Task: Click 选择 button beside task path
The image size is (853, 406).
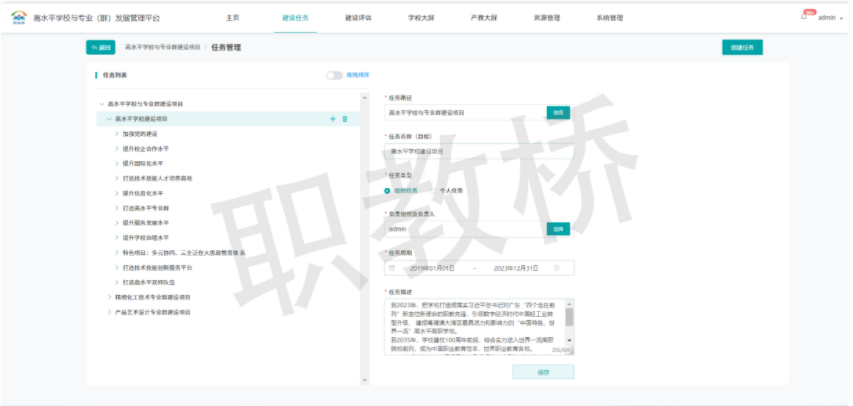Action: 558,113
